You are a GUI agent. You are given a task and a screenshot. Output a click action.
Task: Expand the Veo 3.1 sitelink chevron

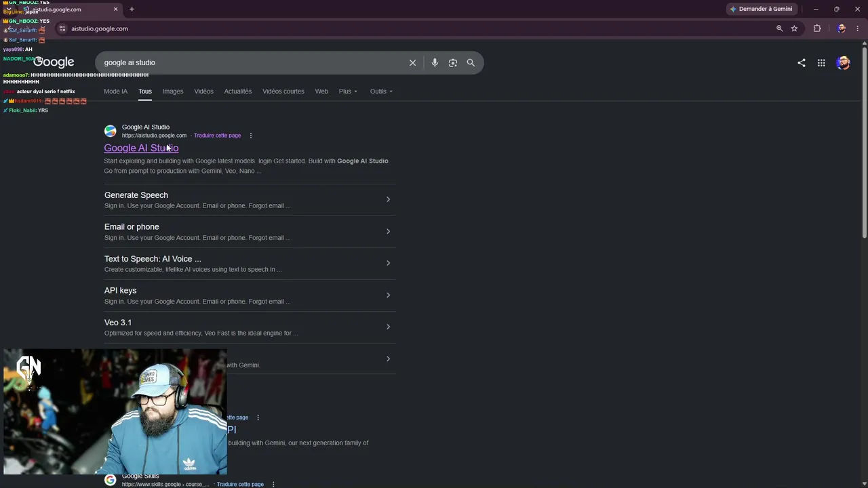(388, 327)
